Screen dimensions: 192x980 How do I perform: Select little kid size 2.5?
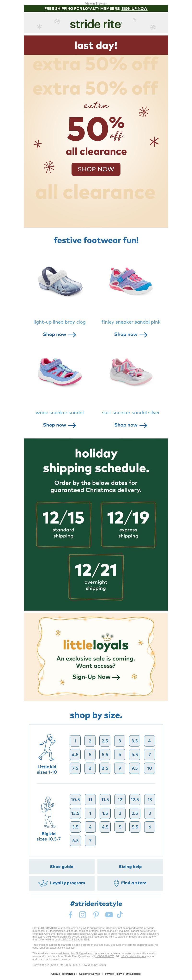[105, 740]
